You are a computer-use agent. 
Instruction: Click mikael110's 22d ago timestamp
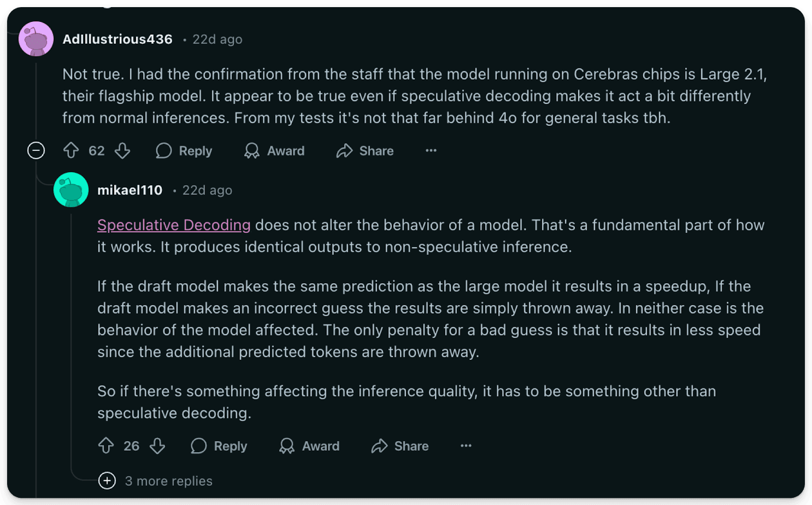tap(207, 190)
